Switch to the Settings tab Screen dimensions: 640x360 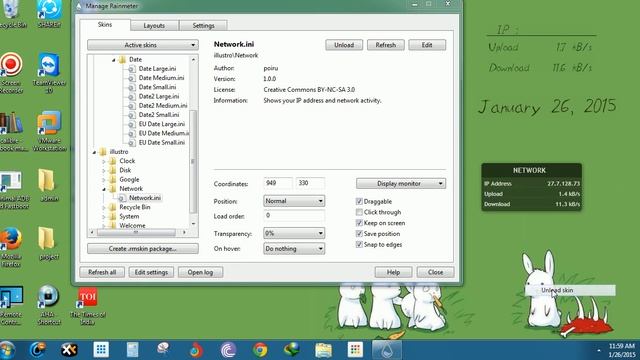click(203, 26)
